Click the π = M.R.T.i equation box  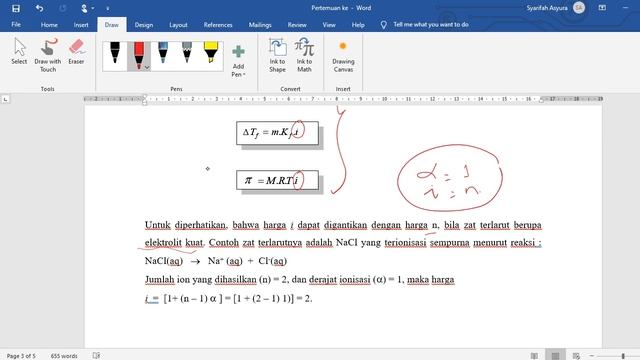coord(277,180)
